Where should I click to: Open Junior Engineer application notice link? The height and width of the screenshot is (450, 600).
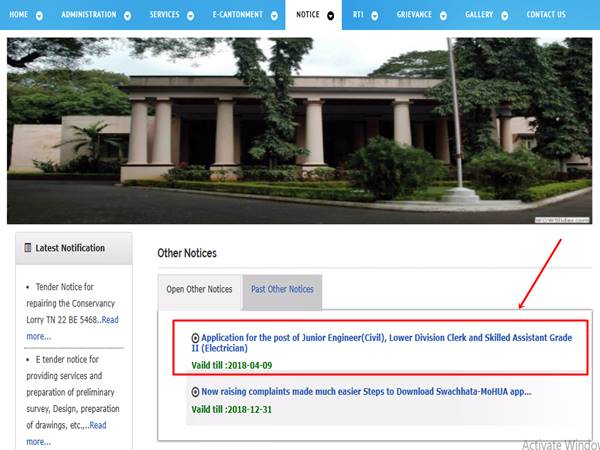coord(382,343)
